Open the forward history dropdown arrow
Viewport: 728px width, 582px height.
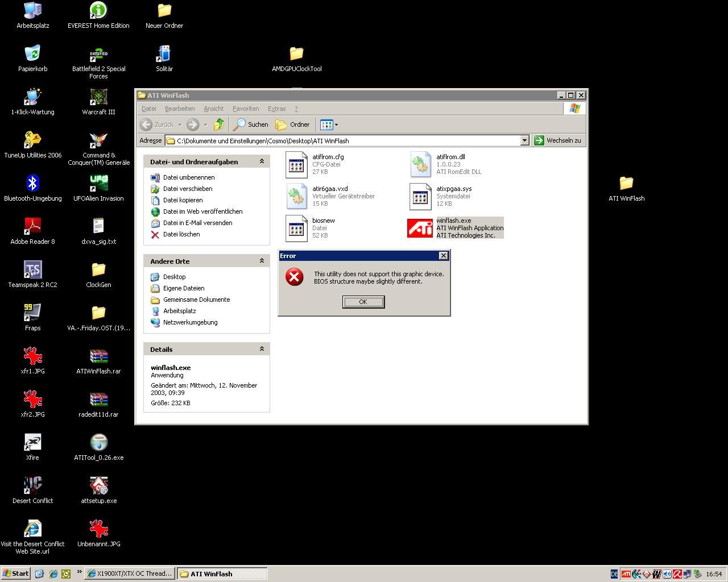(x=205, y=124)
